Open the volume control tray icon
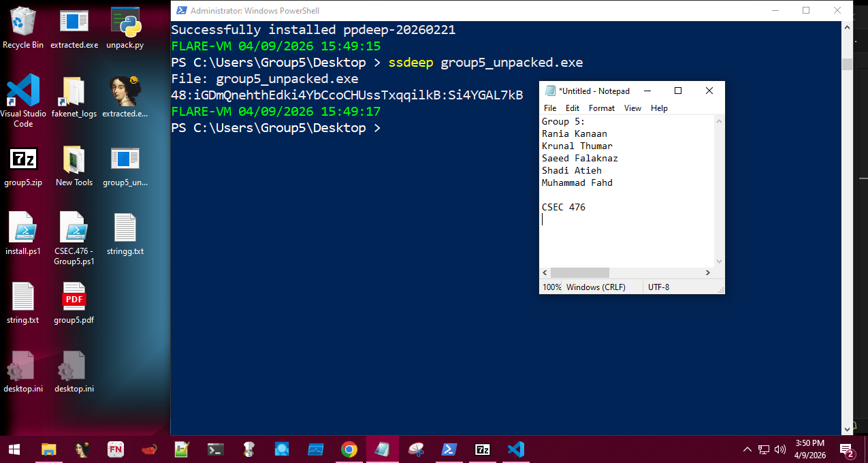868x463 pixels. click(x=780, y=449)
